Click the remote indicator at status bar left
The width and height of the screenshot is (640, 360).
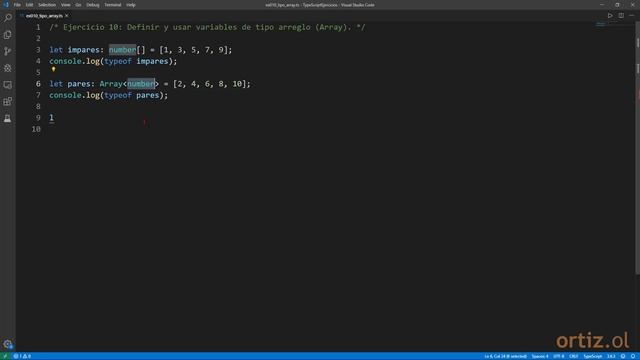pos(5,356)
